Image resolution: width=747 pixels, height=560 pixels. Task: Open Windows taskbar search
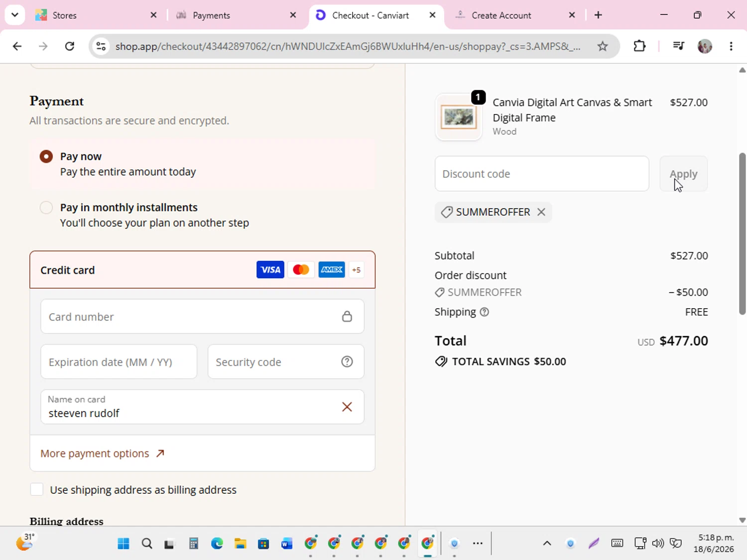point(147,544)
